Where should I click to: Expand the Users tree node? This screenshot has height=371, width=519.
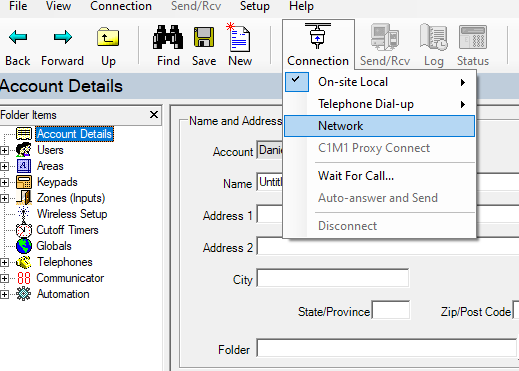pos(4,150)
